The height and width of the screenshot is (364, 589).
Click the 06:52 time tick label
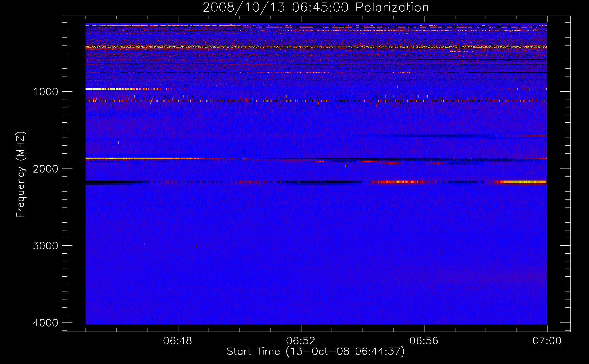(301, 341)
